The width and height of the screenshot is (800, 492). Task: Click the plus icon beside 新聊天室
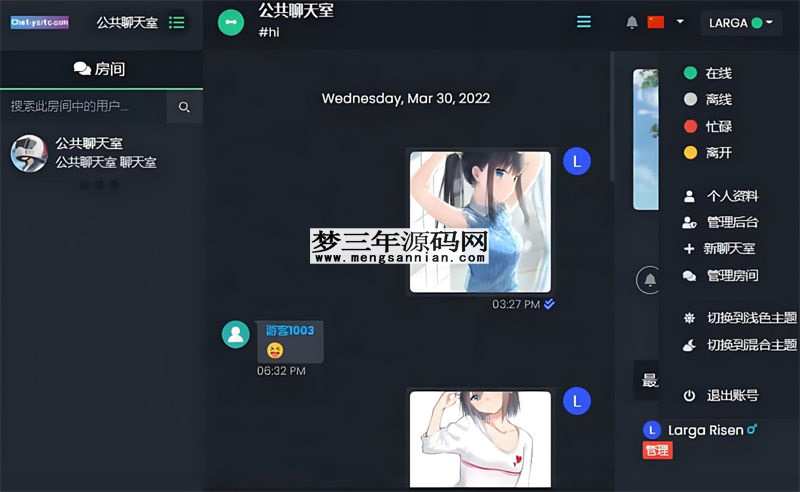tap(689, 249)
